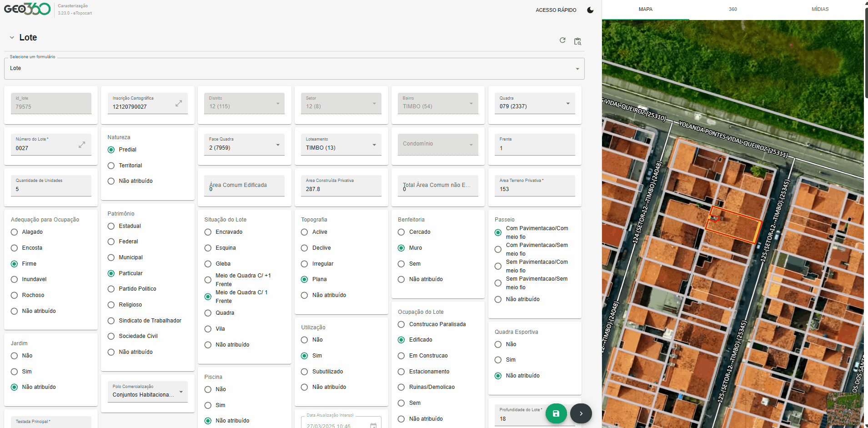Open the Setor dropdown
The height and width of the screenshot is (428, 868).
point(341,104)
